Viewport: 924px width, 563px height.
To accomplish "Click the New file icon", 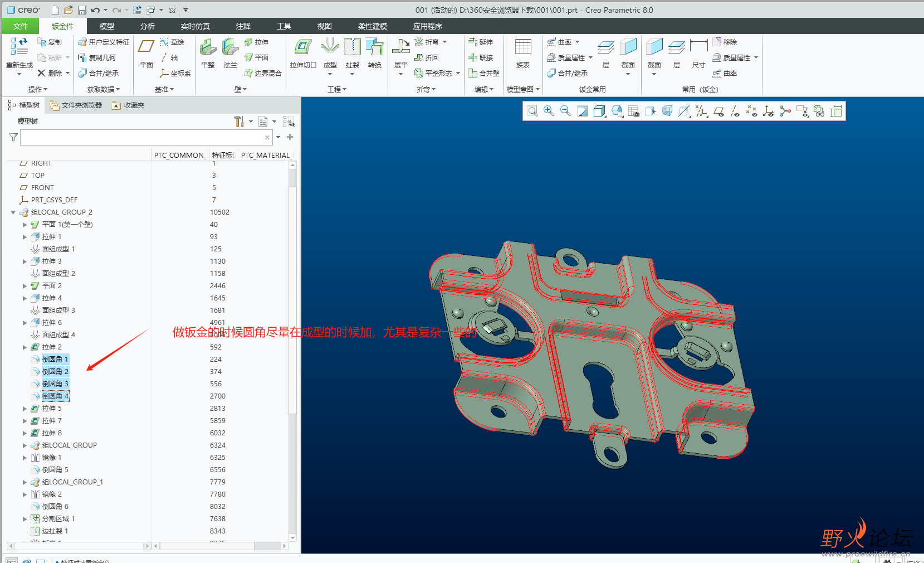I will coord(55,10).
